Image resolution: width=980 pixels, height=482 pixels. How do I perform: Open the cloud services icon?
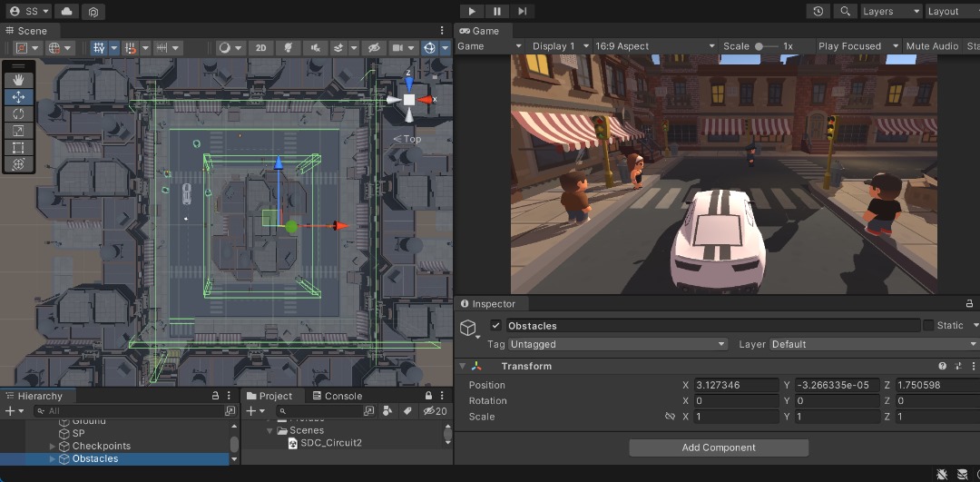pyautogui.click(x=67, y=11)
